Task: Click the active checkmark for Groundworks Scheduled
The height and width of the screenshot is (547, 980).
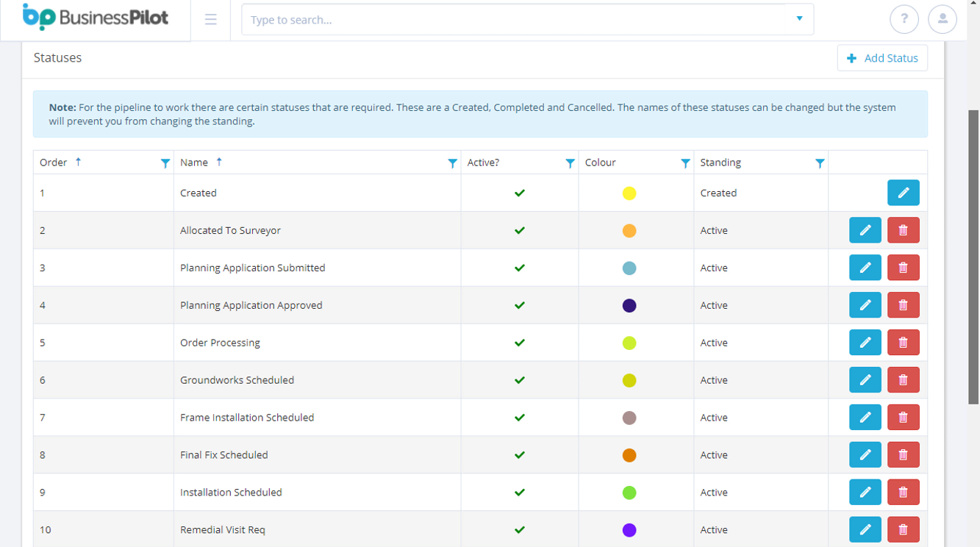Action: pos(520,380)
